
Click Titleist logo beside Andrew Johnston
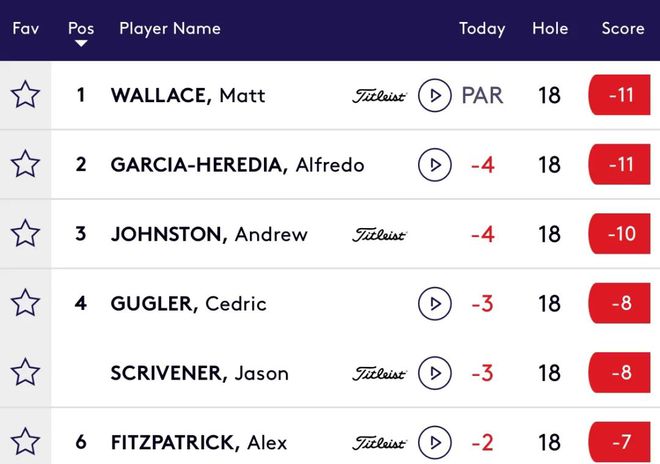[379, 235]
